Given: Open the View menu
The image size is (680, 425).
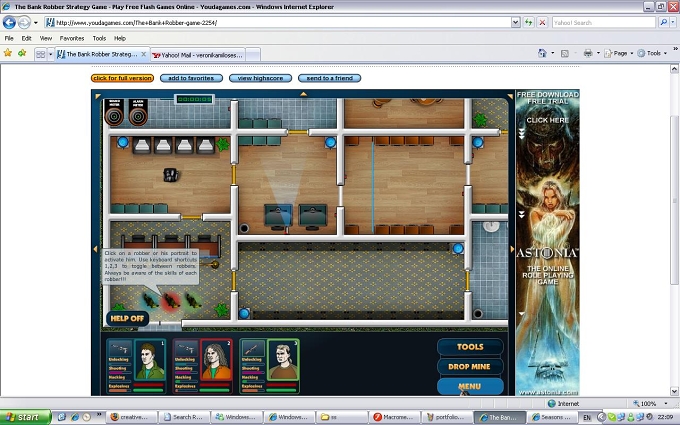Looking at the screenshot, I should click(x=46, y=38).
